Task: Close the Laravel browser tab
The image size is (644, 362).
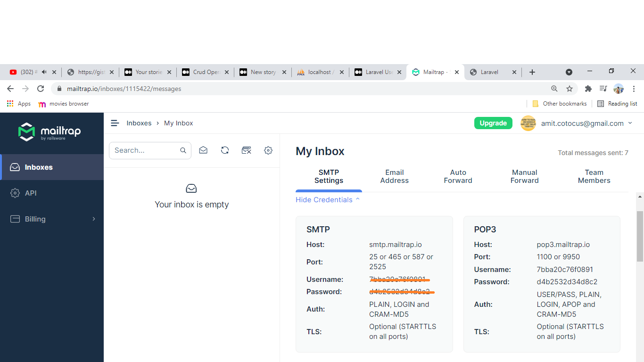Action: [x=514, y=72]
